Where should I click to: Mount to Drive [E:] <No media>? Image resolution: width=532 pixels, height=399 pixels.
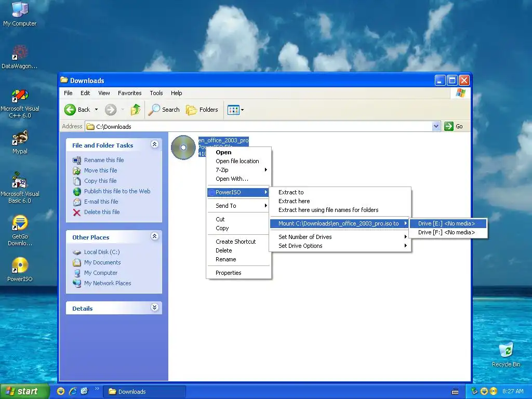(448, 223)
